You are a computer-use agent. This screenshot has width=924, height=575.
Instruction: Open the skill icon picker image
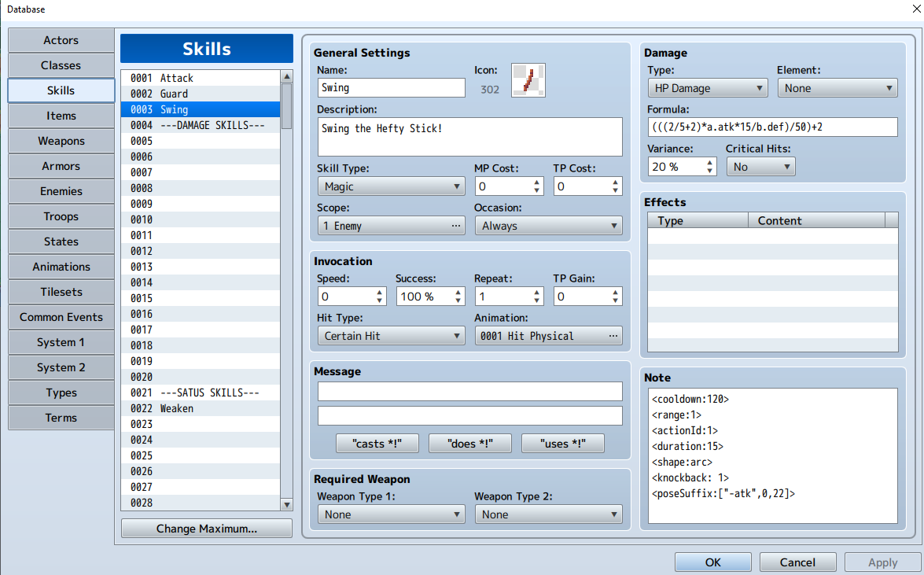click(528, 80)
